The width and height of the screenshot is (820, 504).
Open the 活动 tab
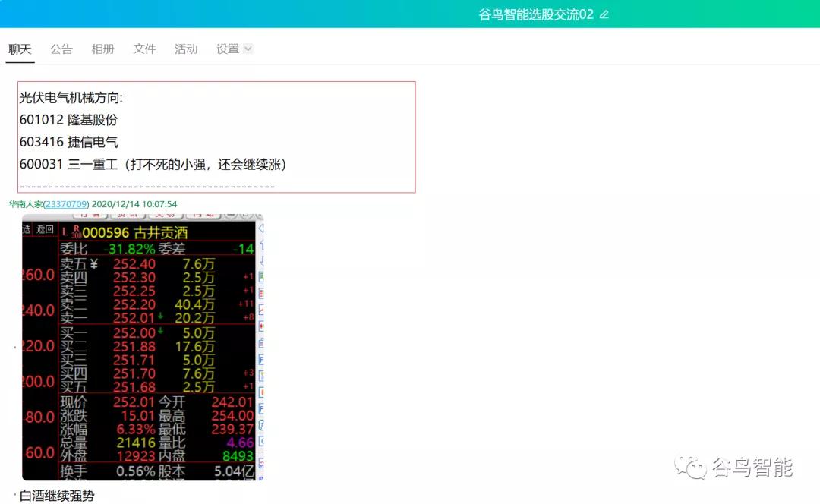coord(186,49)
